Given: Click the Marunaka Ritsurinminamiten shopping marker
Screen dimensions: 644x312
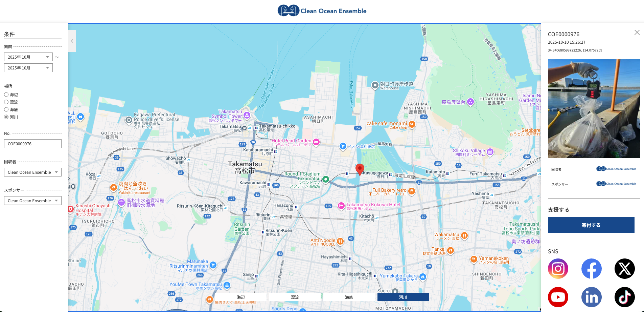Looking at the screenshot, I should [213, 265].
